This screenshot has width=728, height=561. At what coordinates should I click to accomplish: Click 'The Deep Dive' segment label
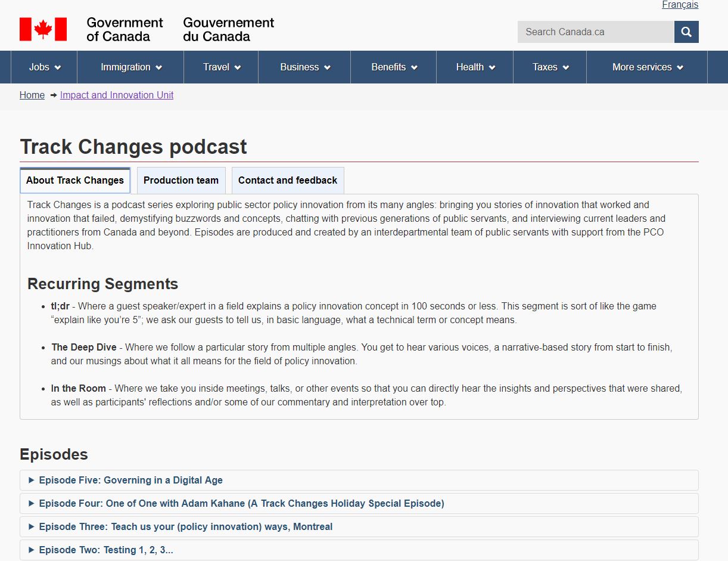click(84, 348)
